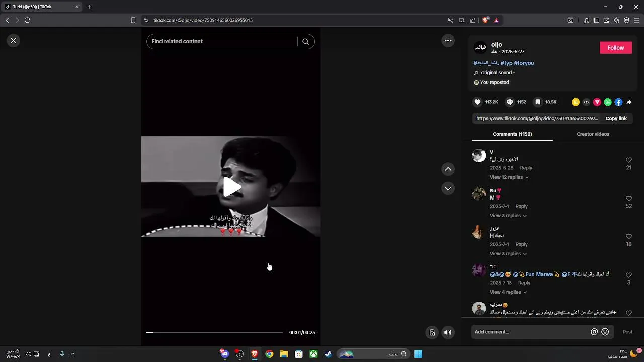Click the search magnifier in Find related content
Screen dimensions: 644x362
305,42
